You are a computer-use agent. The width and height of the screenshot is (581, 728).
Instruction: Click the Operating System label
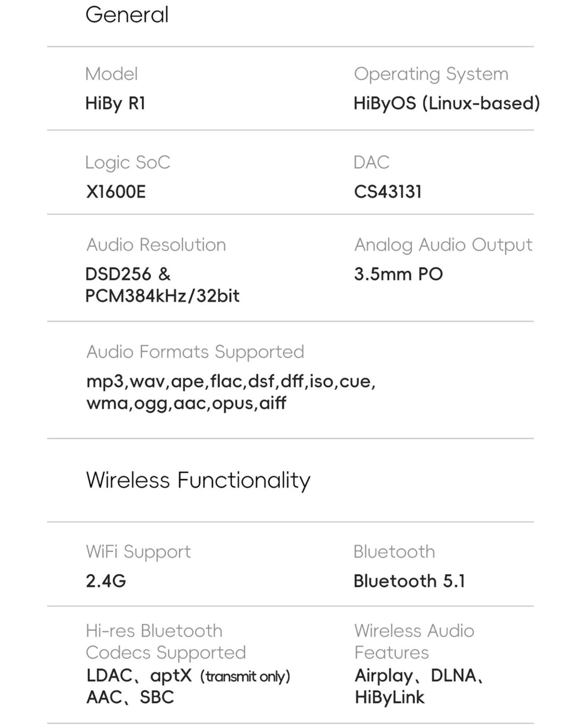pyautogui.click(x=431, y=75)
